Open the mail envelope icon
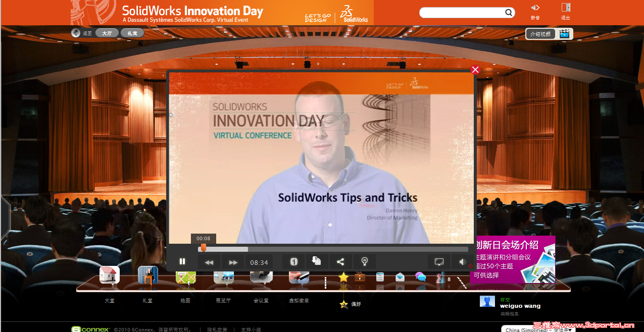Viewport: 644px width, 332px height. pos(400,276)
